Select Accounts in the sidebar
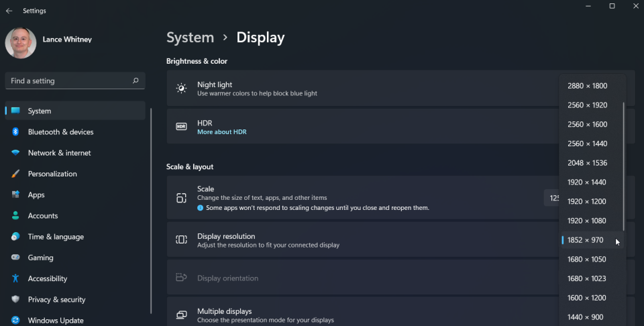The height and width of the screenshot is (326, 644). point(74,215)
